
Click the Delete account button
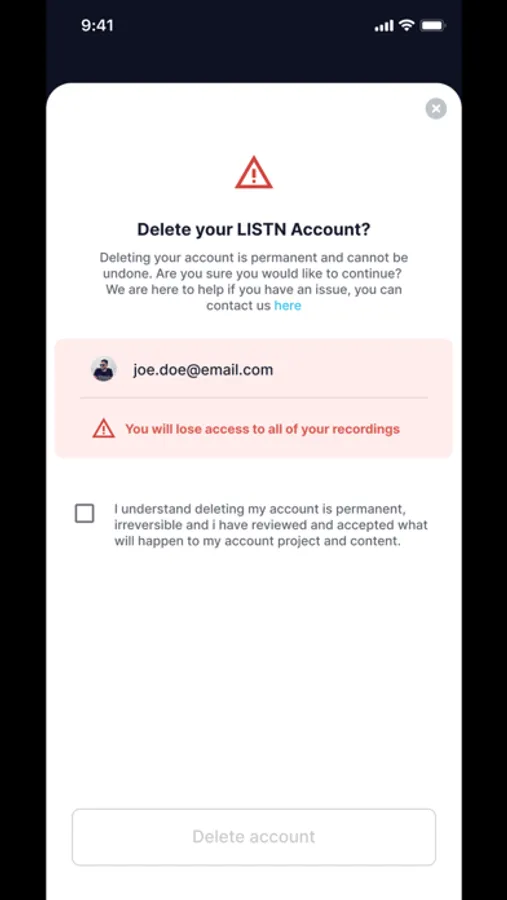point(254,836)
